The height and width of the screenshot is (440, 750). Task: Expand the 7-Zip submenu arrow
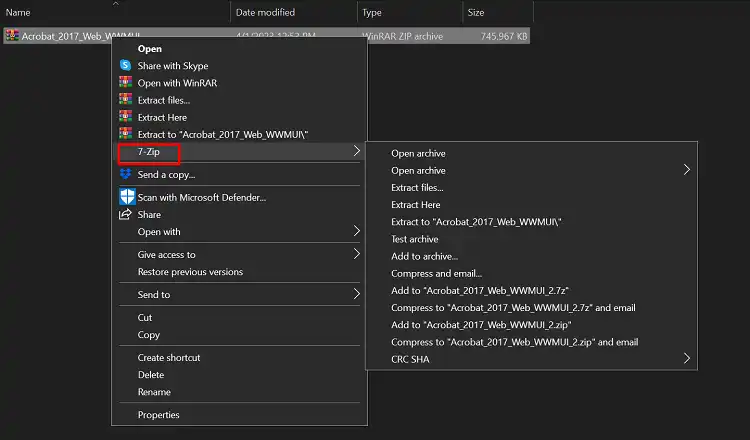[356, 151]
